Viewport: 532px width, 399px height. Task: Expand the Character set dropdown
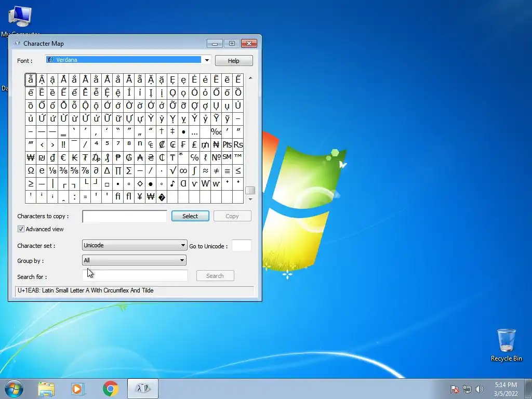click(135, 245)
